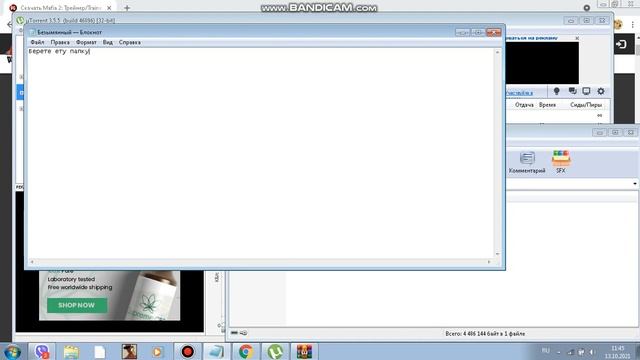Click Notepad horizontal scrollbar right arrow

(x=489, y=262)
